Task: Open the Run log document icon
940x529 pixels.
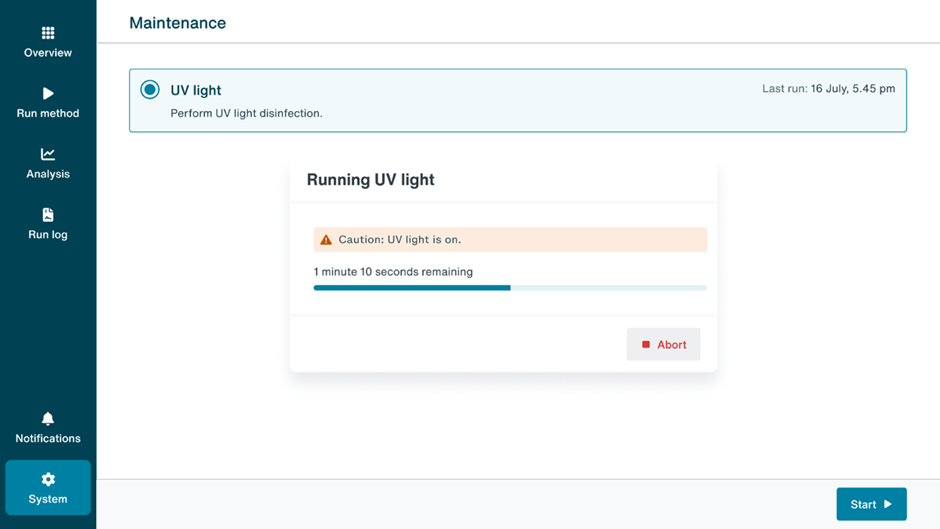Action: (48, 215)
